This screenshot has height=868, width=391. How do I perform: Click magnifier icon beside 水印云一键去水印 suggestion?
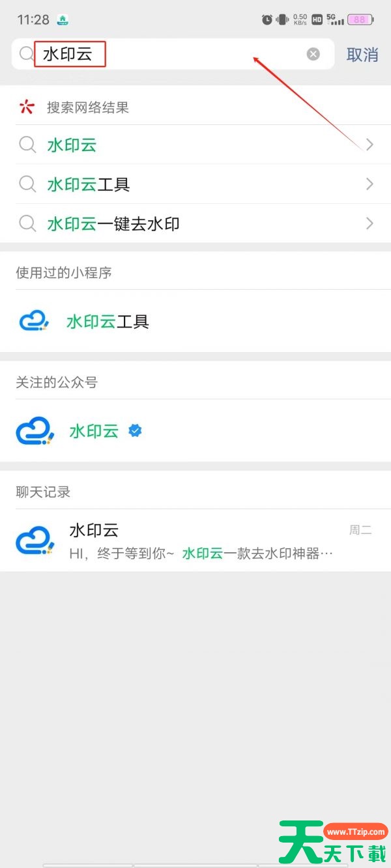pos(27,223)
